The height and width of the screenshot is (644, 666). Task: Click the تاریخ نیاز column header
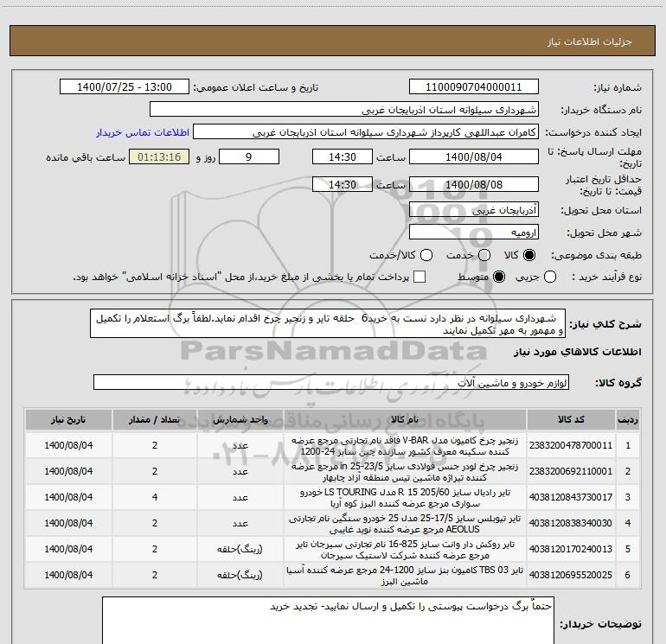point(68,419)
